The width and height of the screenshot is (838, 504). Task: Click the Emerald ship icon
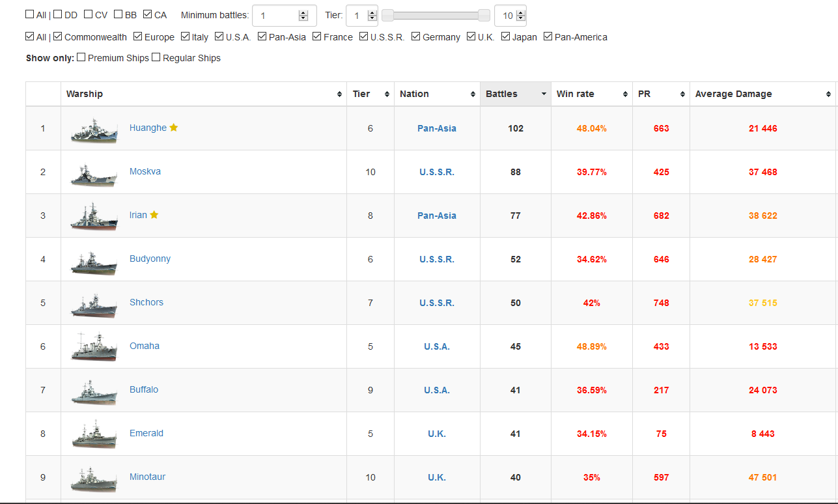pos(94,435)
